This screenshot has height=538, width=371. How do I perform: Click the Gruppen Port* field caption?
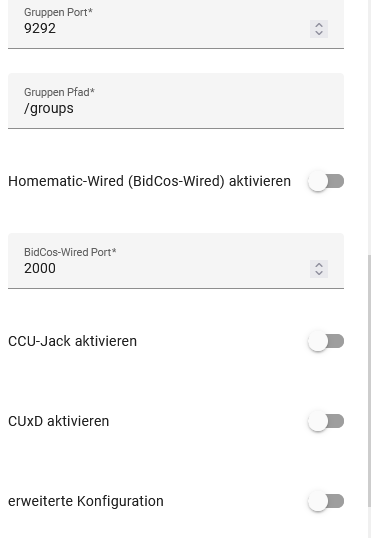click(58, 12)
